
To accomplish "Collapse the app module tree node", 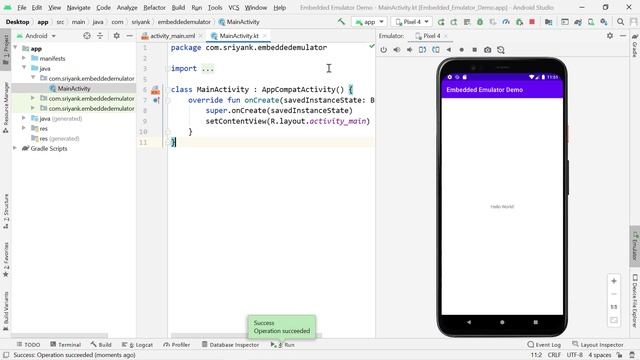I will 16,48.
